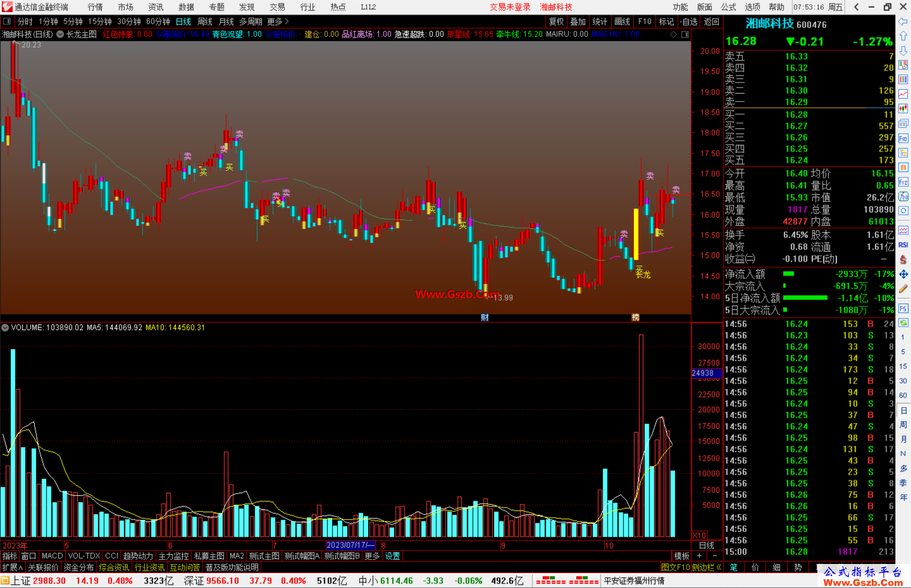Open the 功能 functions menu
911x588 pixels.
(680, 7)
